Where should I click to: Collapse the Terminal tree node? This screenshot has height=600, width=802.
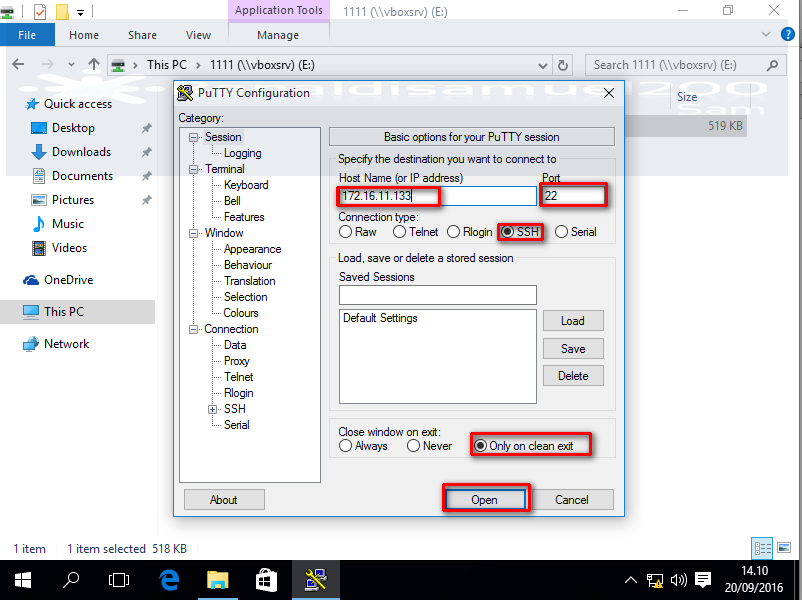point(193,169)
